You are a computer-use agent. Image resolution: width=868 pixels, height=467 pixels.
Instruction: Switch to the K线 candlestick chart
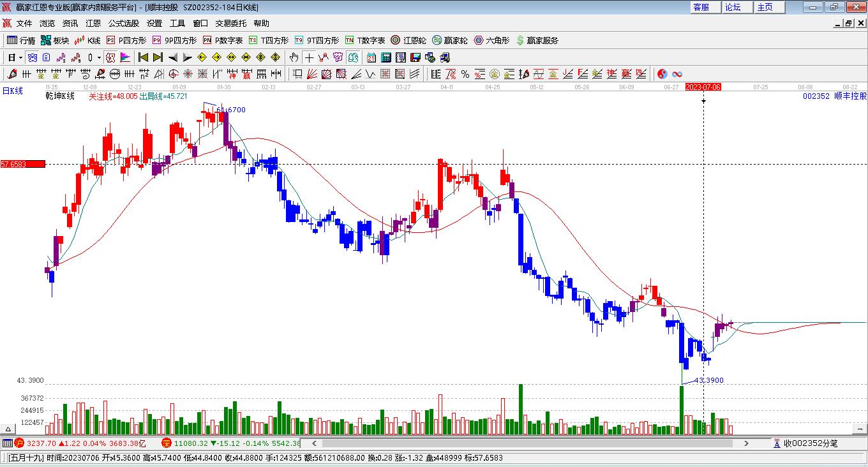pos(87,40)
